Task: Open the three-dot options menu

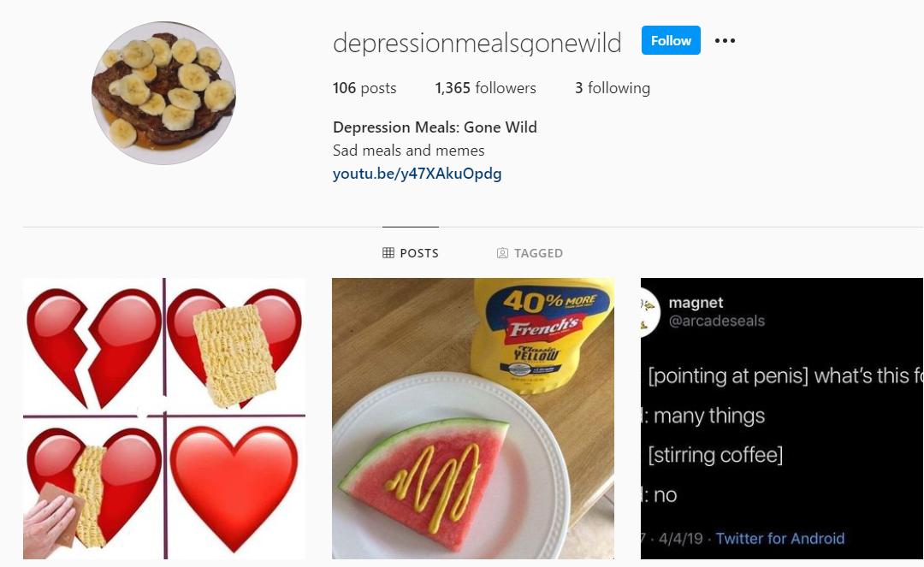Action: (725, 41)
